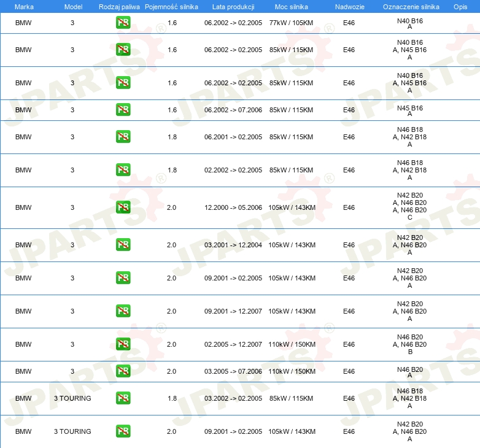Click the petrol icon in the 06.2001 -> 02.2005 row
Screen dimensions: 480x448
point(123,137)
